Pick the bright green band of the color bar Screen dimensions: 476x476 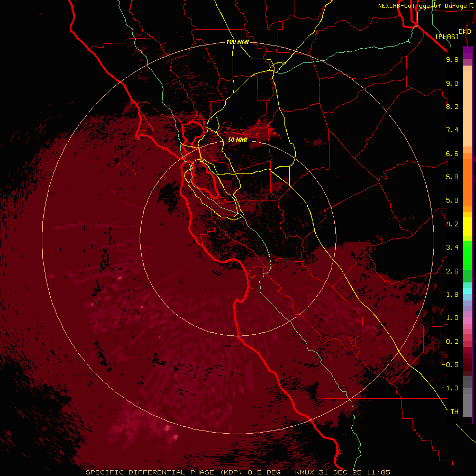point(467,255)
